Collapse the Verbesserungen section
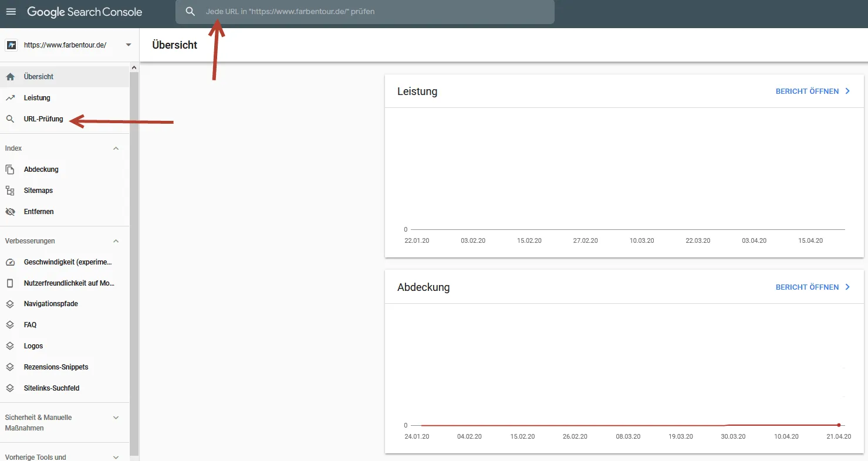 pos(116,241)
